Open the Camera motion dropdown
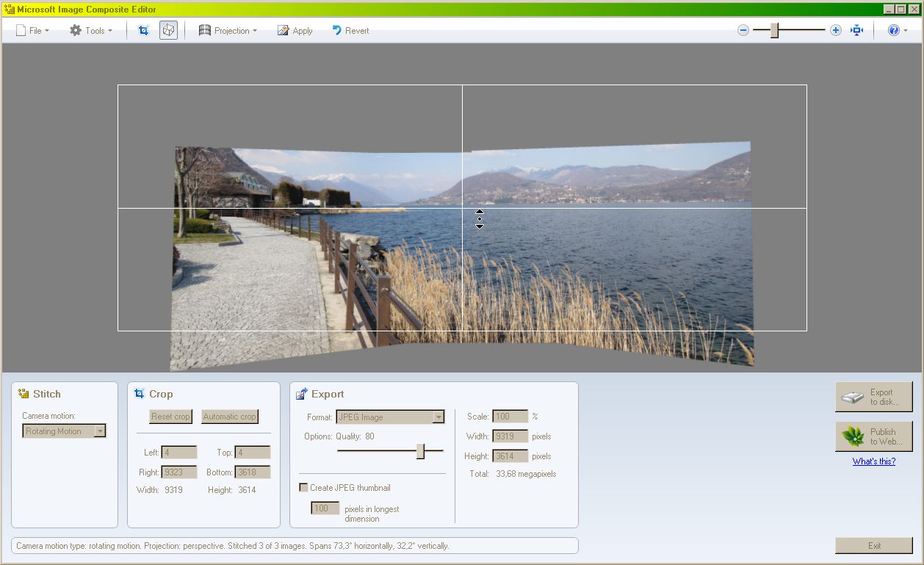Screen dimensions: 924x565 [65, 431]
